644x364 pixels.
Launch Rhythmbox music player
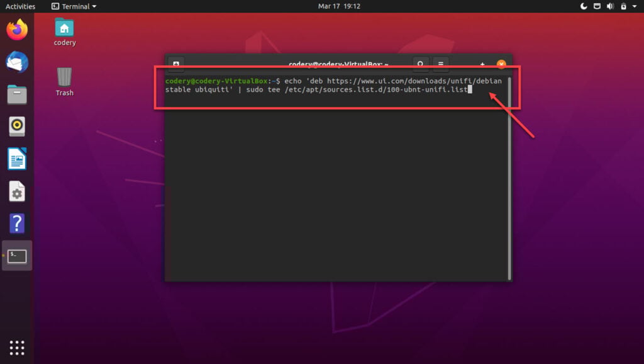(x=17, y=127)
